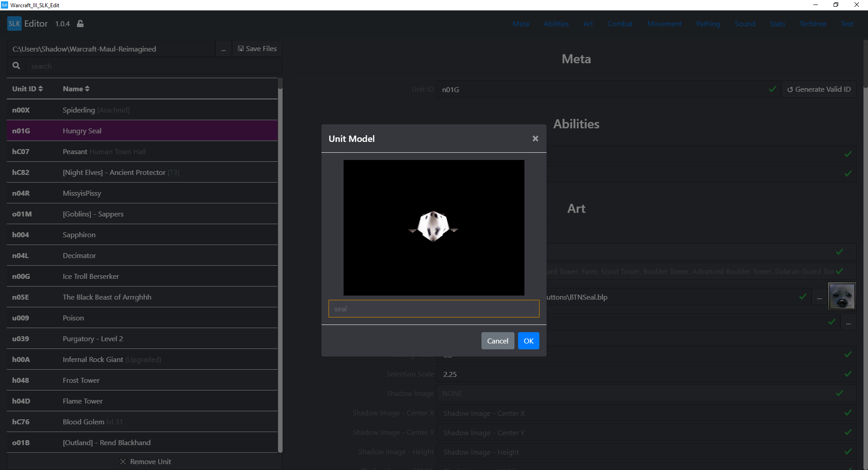Select Peasant Human Town Hall row
Viewport: 868px width, 470px height.
tap(142, 151)
